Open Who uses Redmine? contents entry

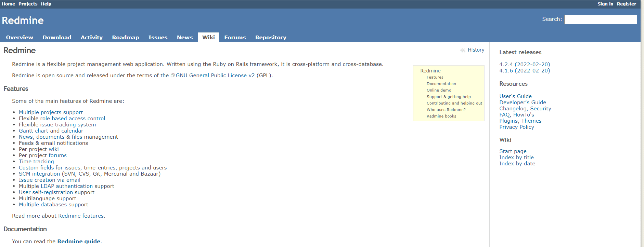pyautogui.click(x=446, y=110)
